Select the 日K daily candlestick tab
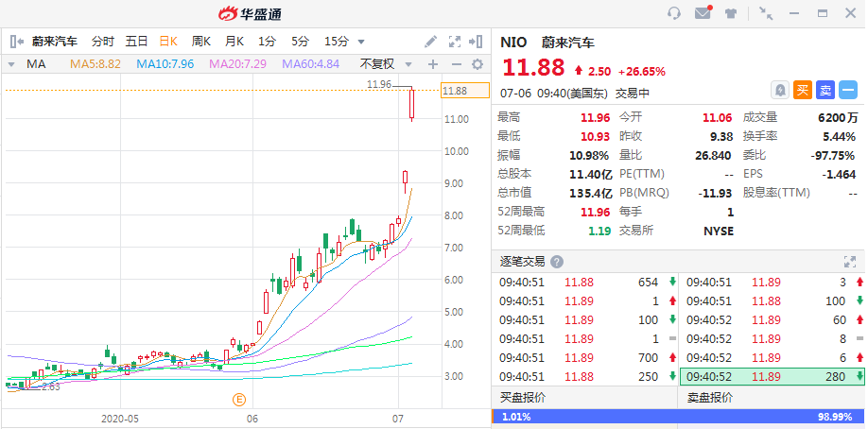The height and width of the screenshot is (429, 868). point(168,41)
